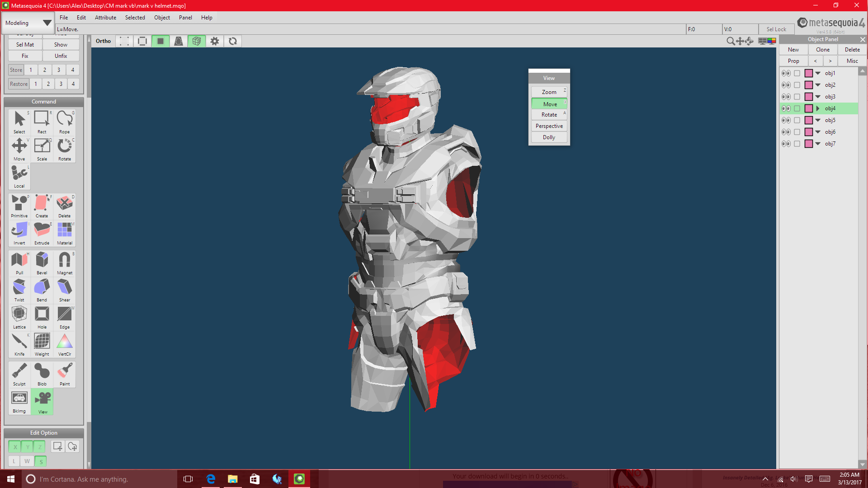Image resolution: width=868 pixels, height=488 pixels.
Task: Collapse obj5 with its triangle arrow
Action: point(818,120)
